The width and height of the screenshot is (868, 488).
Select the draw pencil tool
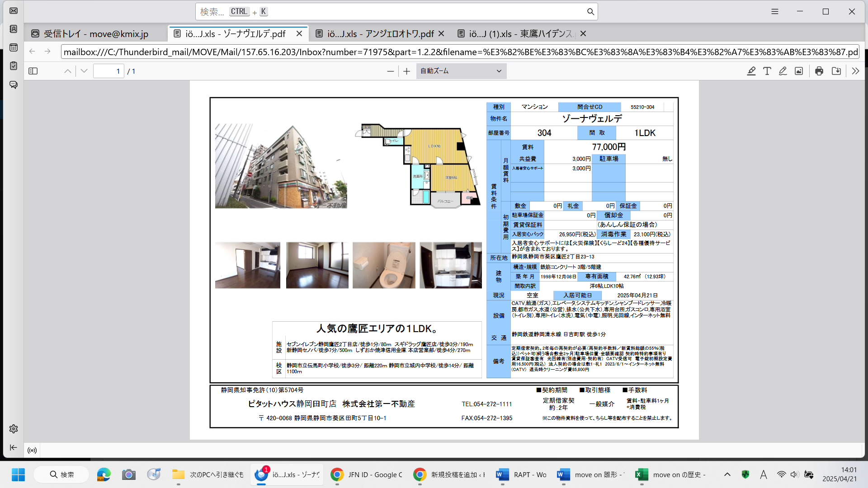[783, 71]
